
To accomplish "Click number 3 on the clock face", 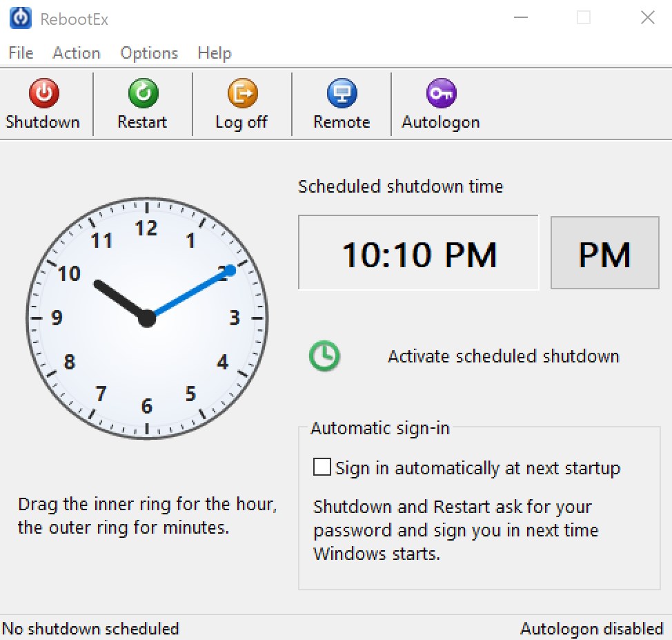I will tap(235, 318).
